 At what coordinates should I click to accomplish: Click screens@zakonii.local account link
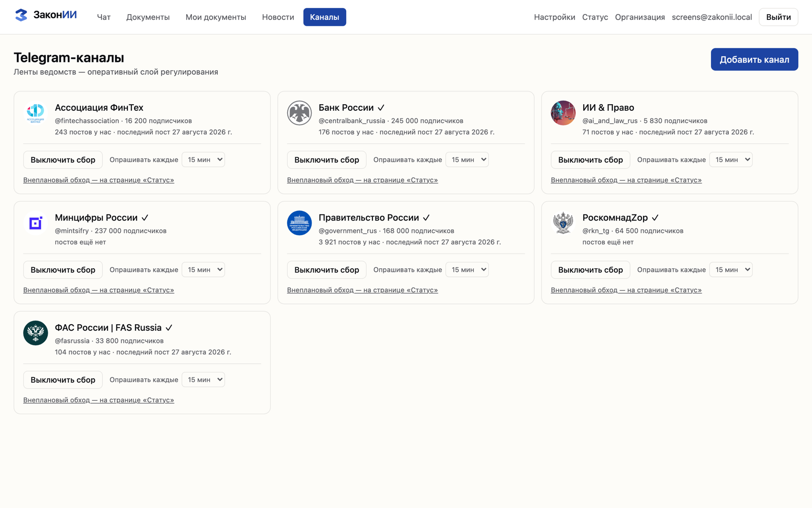point(712,17)
